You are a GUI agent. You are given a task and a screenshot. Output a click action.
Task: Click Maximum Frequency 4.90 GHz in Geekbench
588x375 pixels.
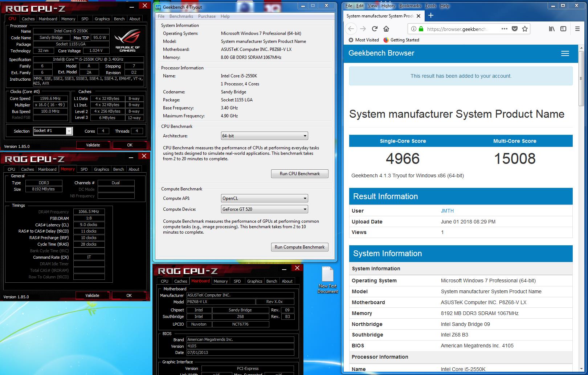(x=229, y=116)
